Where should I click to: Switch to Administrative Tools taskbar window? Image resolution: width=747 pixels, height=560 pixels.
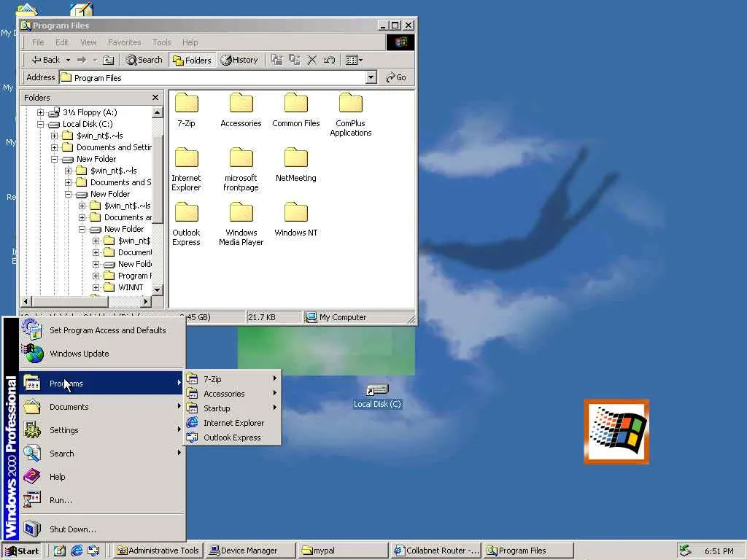pyautogui.click(x=158, y=551)
